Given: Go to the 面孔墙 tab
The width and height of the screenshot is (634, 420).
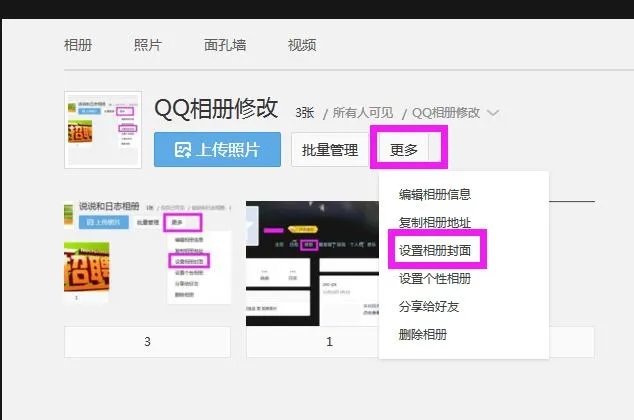Looking at the screenshot, I should (225, 45).
